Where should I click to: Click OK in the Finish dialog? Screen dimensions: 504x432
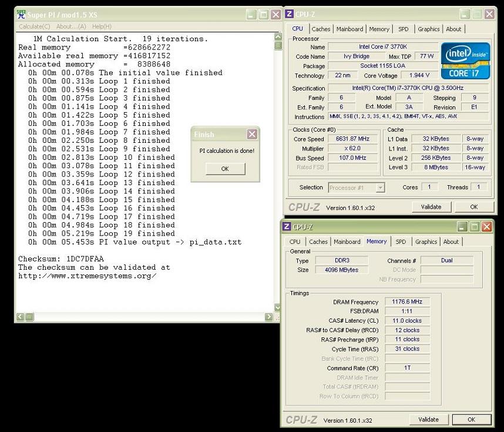tap(225, 169)
